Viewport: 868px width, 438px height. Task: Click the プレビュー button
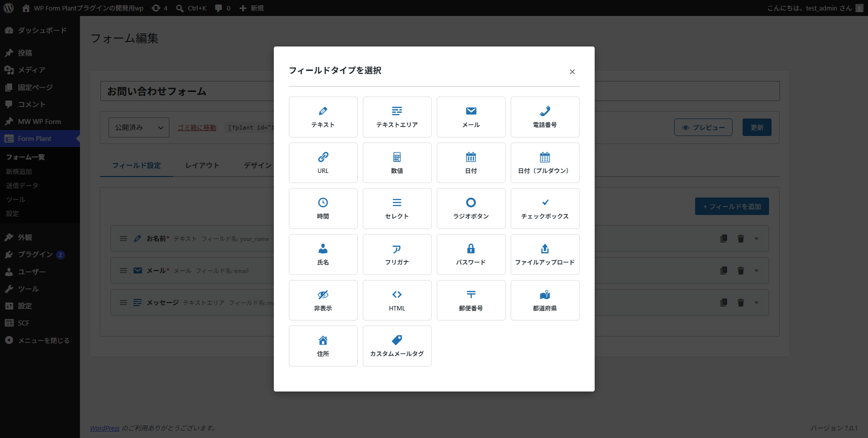click(703, 127)
